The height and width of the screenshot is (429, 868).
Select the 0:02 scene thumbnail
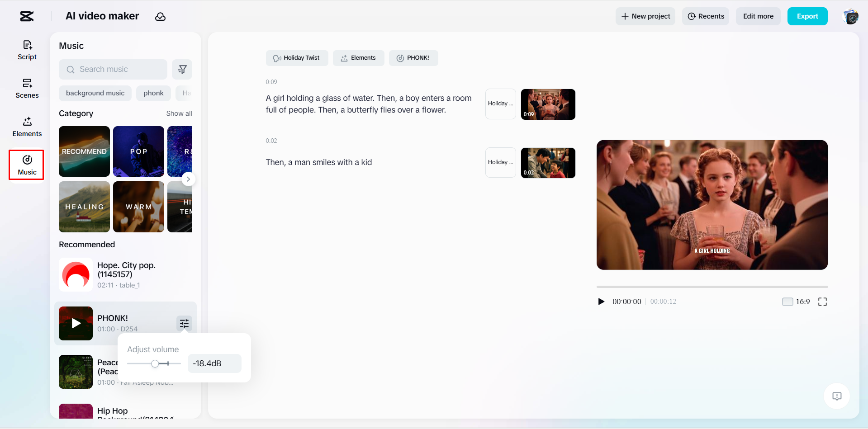coord(548,163)
